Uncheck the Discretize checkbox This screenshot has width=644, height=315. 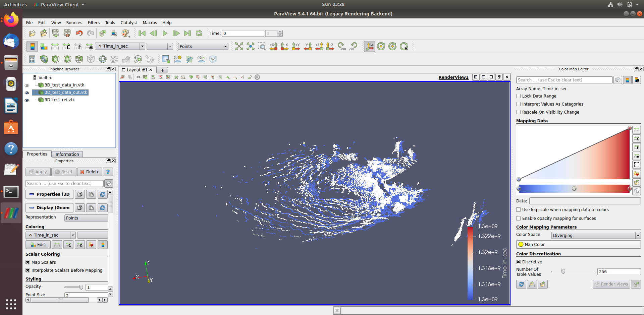pyautogui.click(x=519, y=262)
